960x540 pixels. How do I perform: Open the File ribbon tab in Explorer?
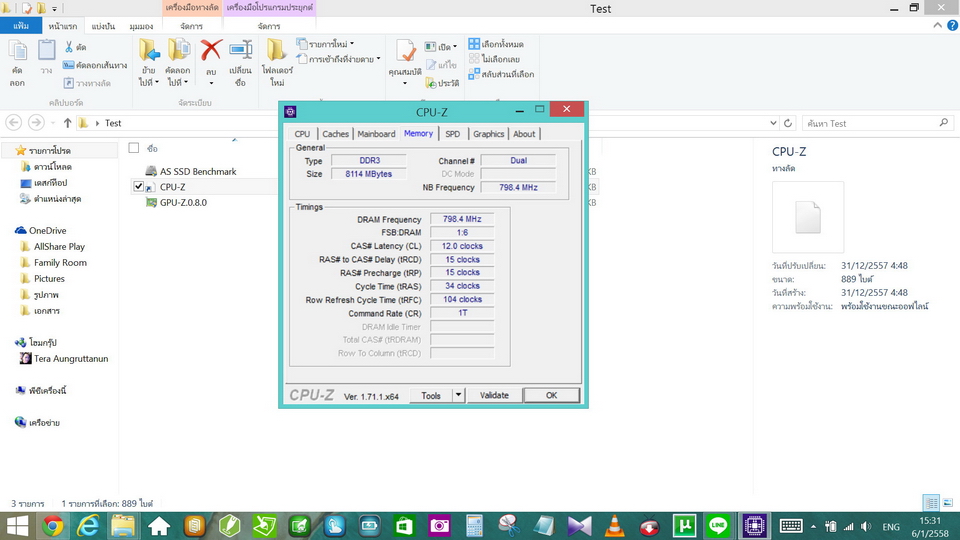21,26
